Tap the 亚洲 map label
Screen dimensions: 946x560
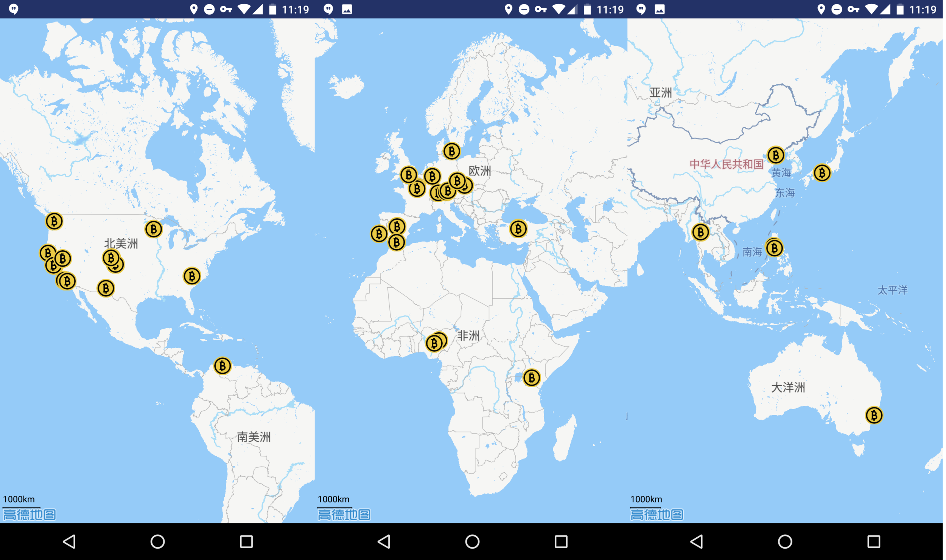pos(661,93)
